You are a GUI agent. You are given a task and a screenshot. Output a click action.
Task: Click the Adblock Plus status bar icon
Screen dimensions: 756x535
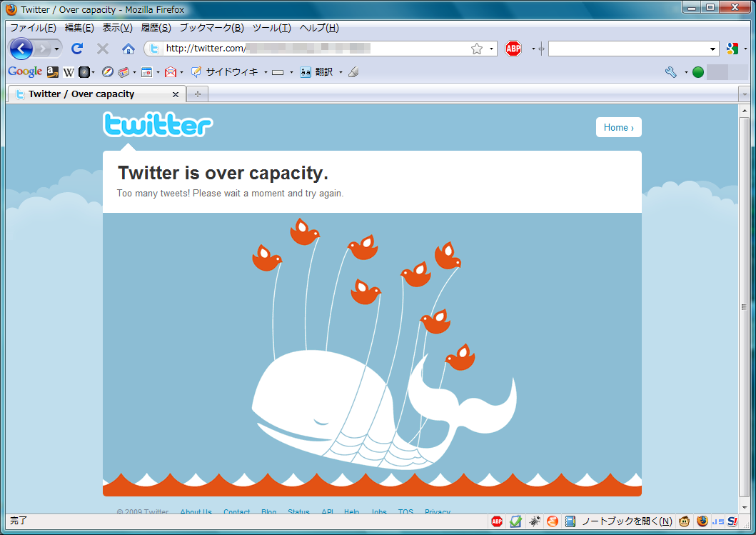497,521
